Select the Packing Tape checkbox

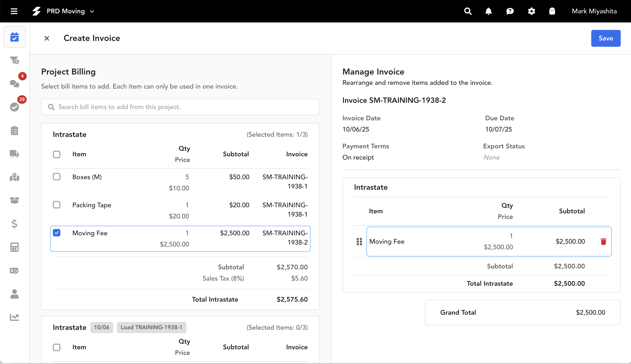pos(57,205)
